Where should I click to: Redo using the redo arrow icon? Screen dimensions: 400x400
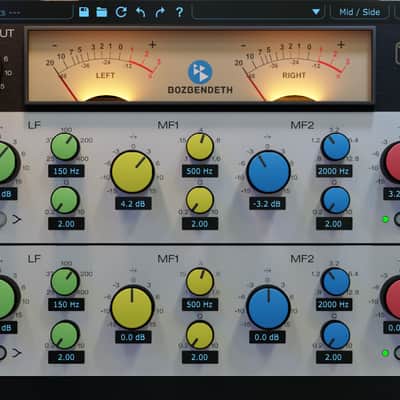160,12
